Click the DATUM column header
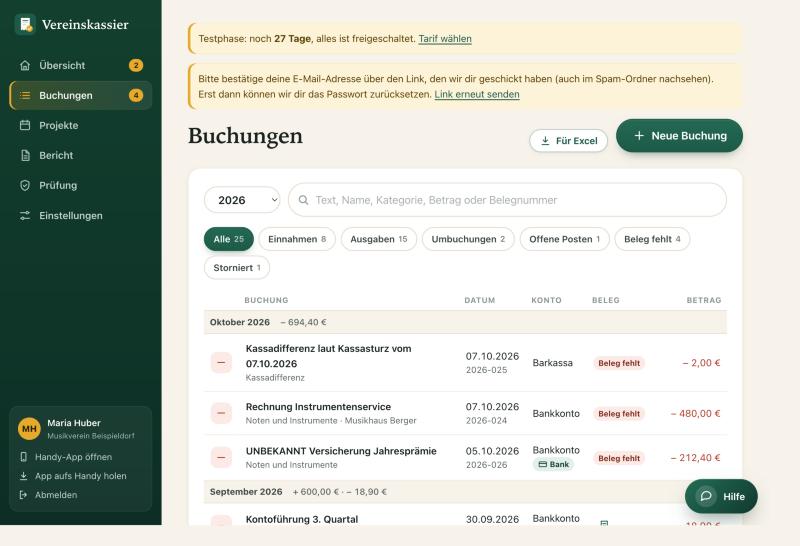The image size is (800, 546). click(x=480, y=301)
